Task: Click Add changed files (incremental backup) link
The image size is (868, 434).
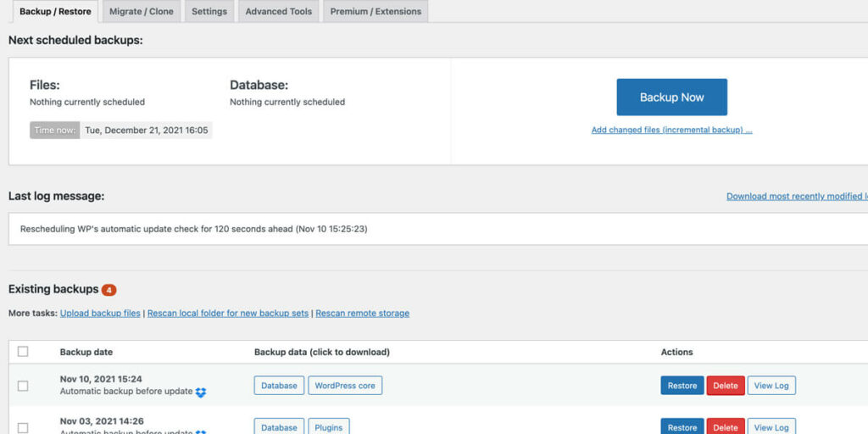Action: 671,130
